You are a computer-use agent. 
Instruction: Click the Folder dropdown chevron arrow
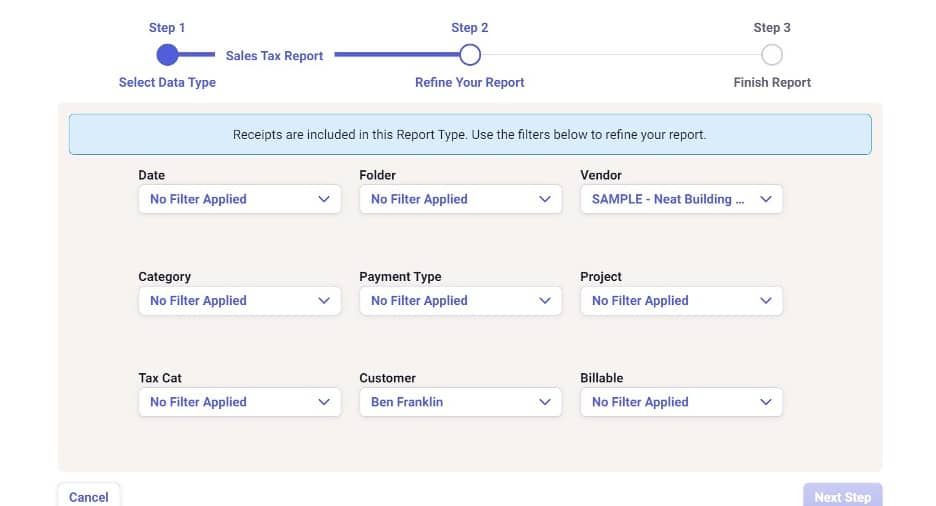click(x=544, y=199)
